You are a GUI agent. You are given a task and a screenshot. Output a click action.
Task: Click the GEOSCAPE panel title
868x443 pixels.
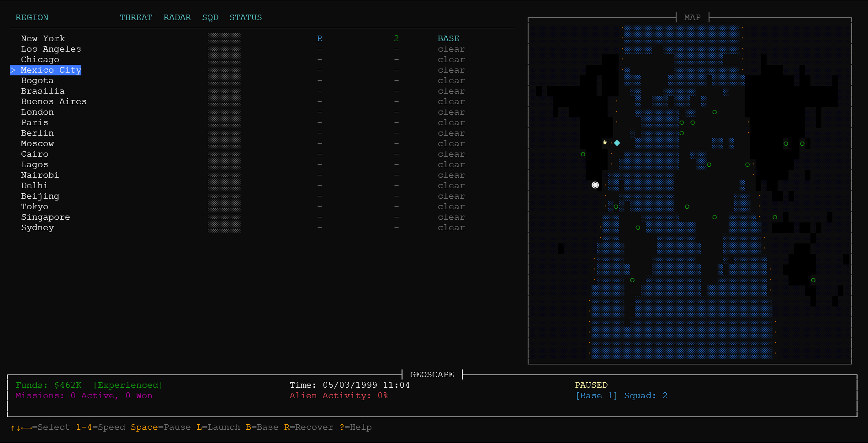[432, 374]
